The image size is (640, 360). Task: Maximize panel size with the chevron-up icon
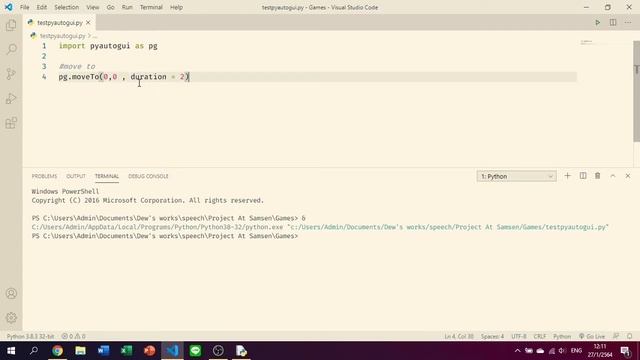pos(613,176)
